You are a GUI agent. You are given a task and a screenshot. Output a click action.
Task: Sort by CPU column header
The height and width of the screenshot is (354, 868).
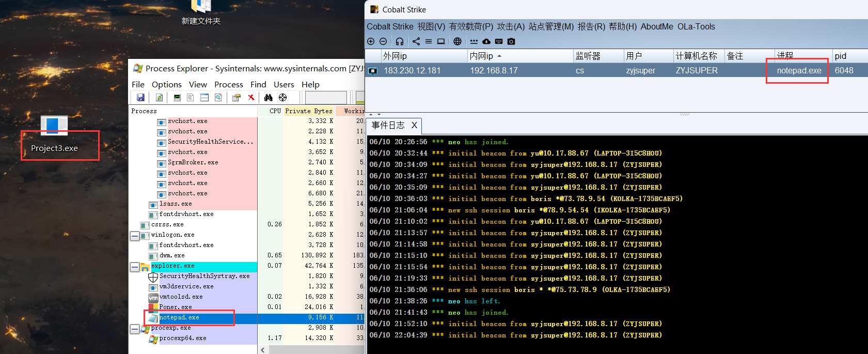(270, 111)
